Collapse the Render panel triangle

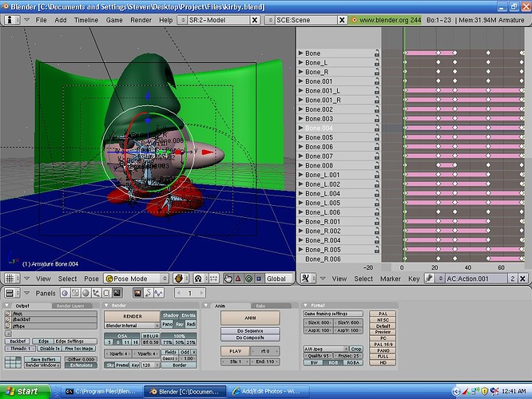pos(106,306)
